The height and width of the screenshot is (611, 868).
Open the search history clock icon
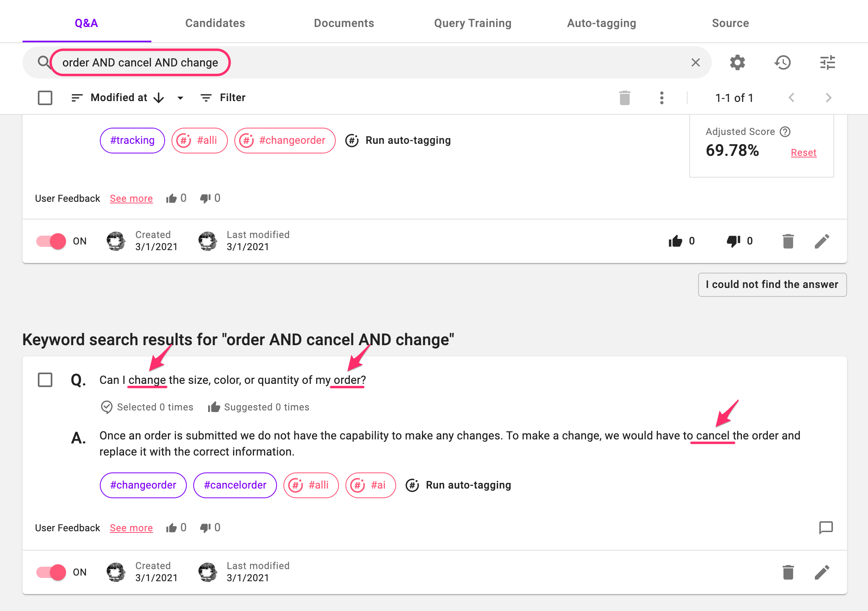click(782, 62)
